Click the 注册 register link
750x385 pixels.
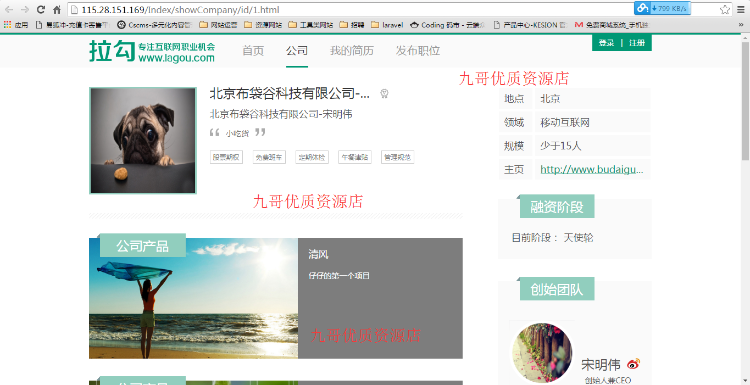[x=637, y=43]
